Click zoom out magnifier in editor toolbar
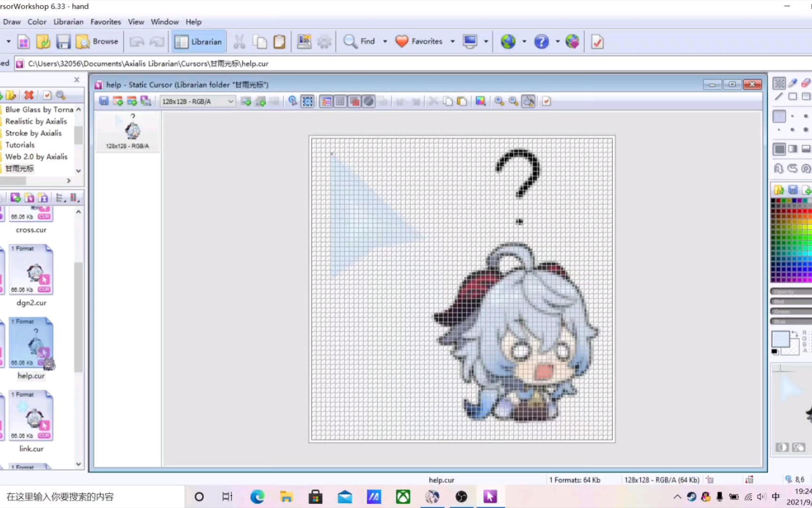 click(514, 101)
